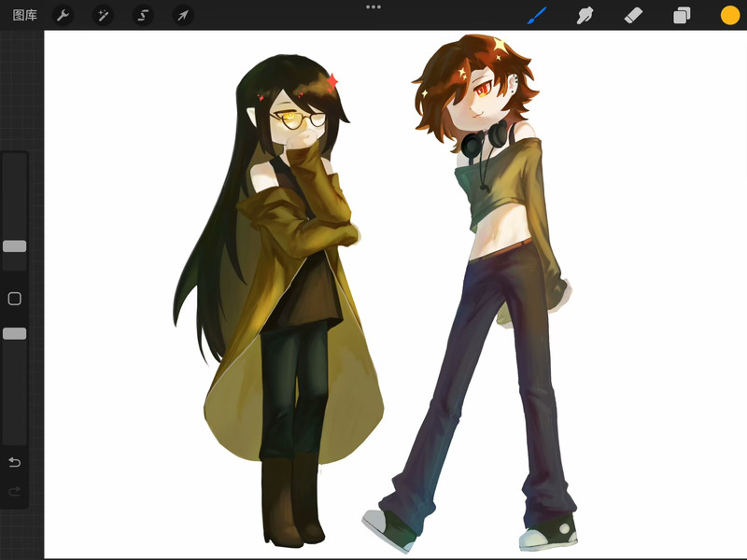Open the 图库 gallery
The height and width of the screenshot is (560, 747).
click(25, 15)
